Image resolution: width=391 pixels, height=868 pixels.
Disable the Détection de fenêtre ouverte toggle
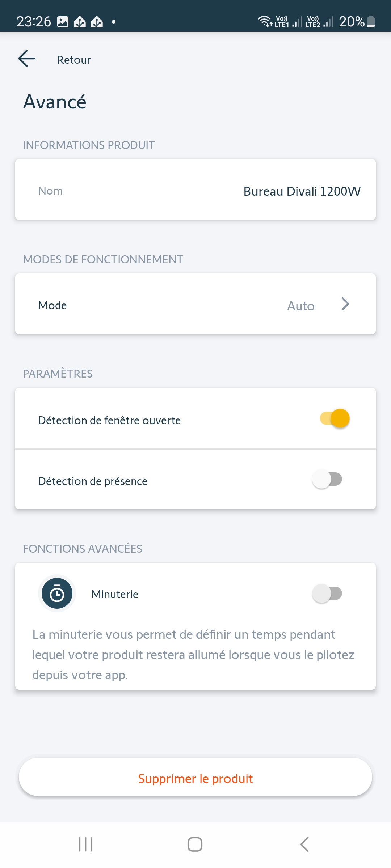[335, 418]
